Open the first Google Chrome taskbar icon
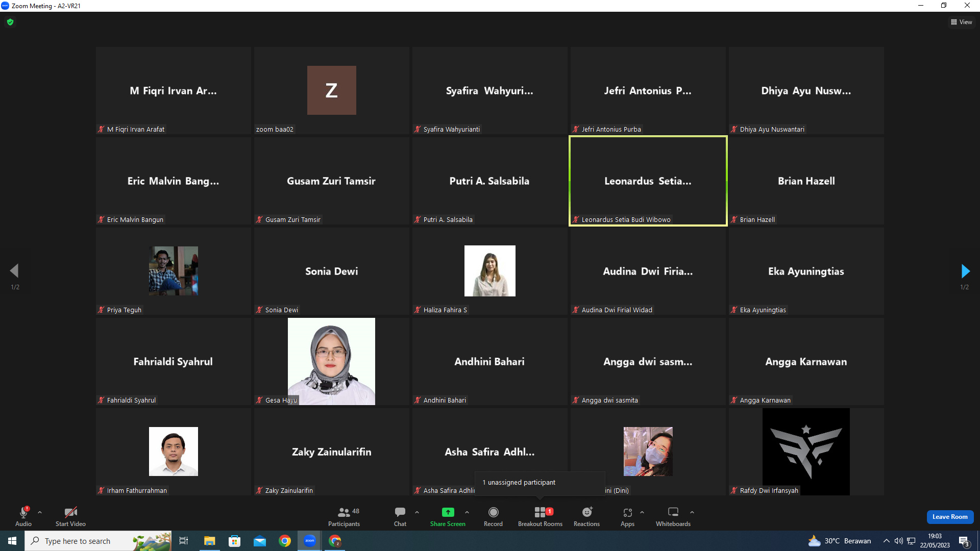The width and height of the screenshot is (980, 551). click(285, 541)
